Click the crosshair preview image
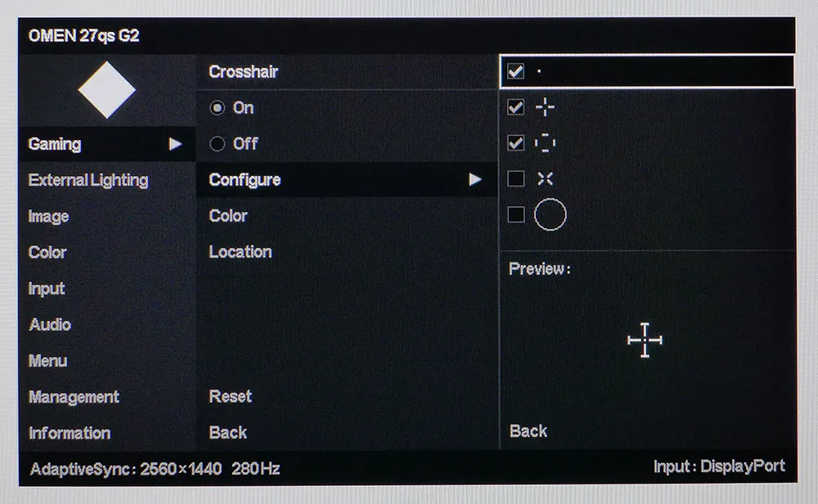This screenshot has width=818, height=504. [645, 340]
